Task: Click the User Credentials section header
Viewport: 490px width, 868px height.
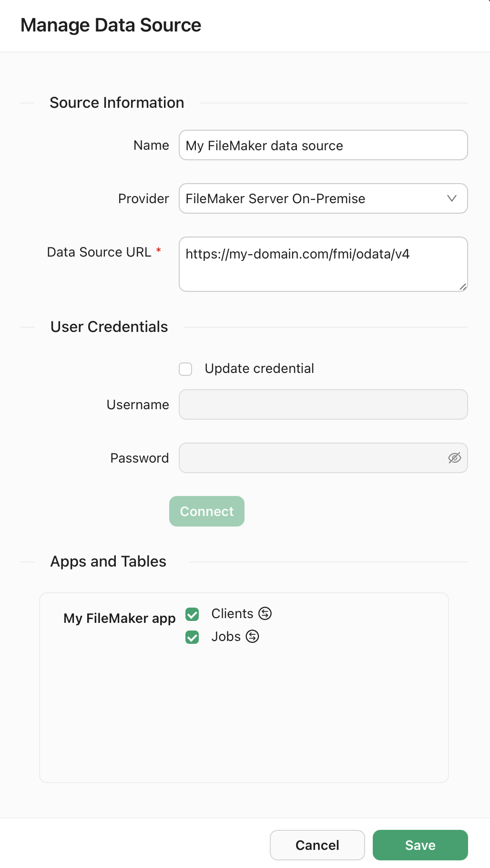Action: [x=109, y=327]
